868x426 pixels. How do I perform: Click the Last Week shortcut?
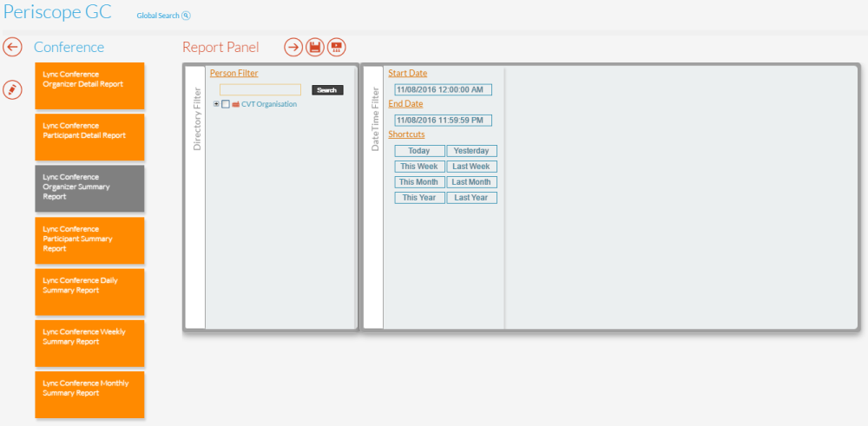471,167
